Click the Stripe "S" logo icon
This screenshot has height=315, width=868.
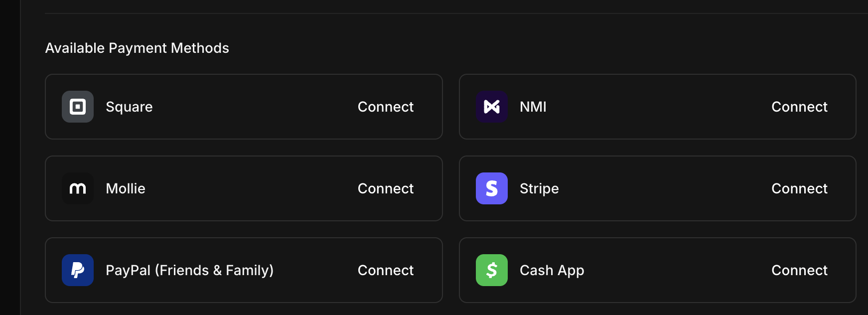tap(491, 188)
